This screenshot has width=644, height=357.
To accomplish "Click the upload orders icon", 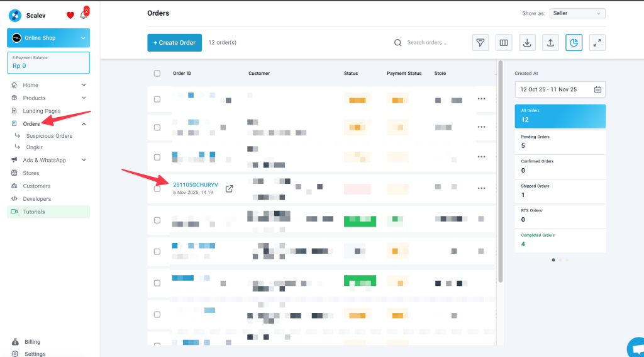I will point(550,43).
